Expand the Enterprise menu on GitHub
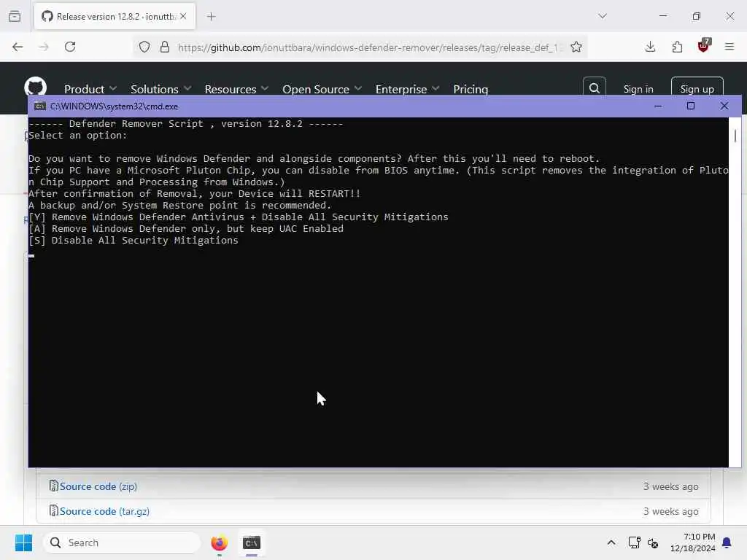Screen dimensions: 747x560 (x=407, y=89)
